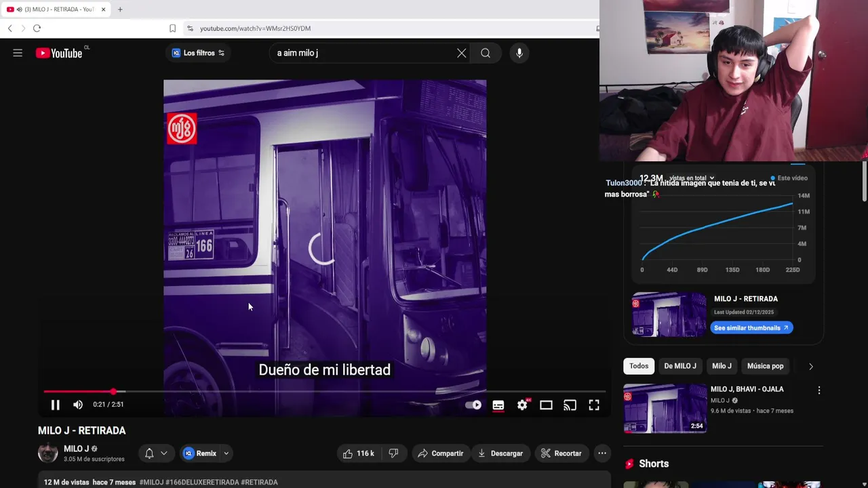868x488 pixels.
Task: Cast video to a device
Action: [570, 405]
